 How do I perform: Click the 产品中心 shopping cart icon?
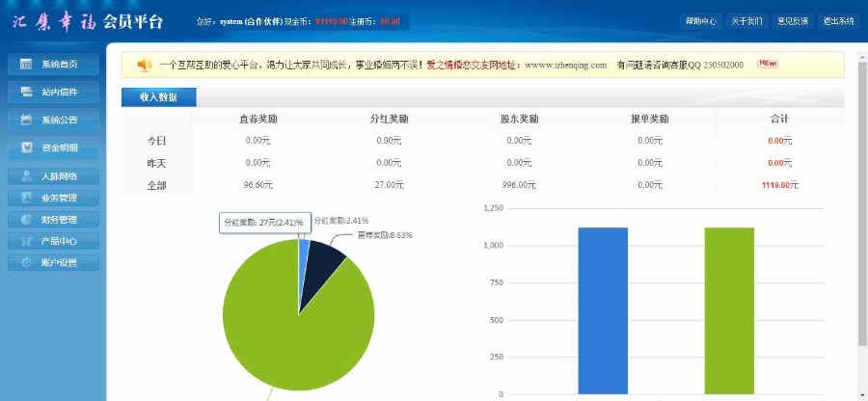click(24, 241)
